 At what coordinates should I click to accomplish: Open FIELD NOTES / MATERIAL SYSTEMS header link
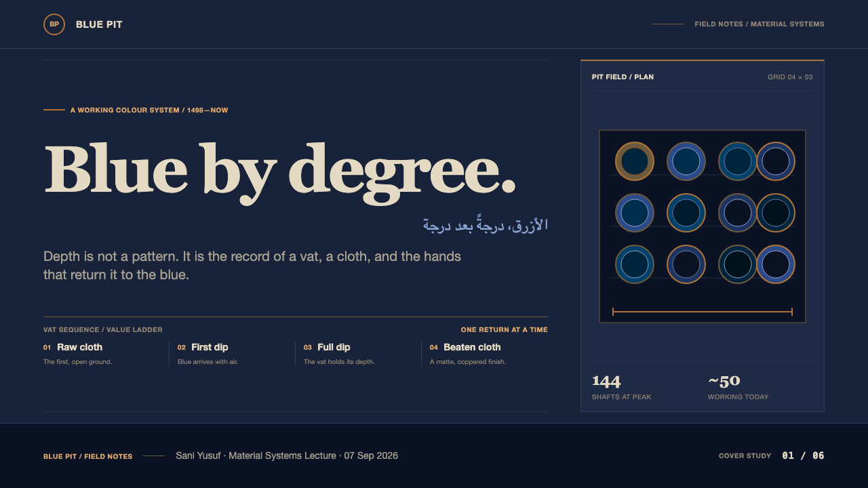[x=759, y=24]
